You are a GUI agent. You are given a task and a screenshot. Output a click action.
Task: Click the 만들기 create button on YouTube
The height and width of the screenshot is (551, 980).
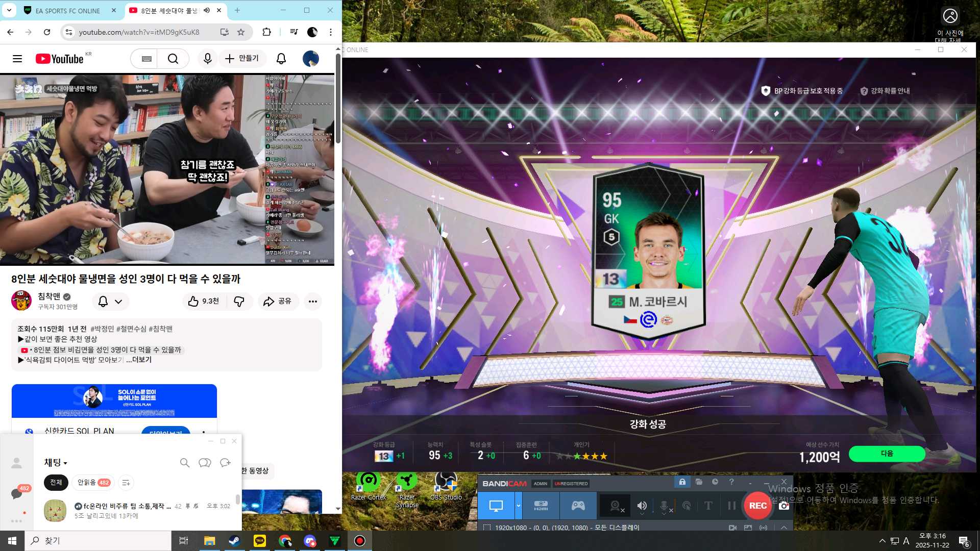(242, 59)
